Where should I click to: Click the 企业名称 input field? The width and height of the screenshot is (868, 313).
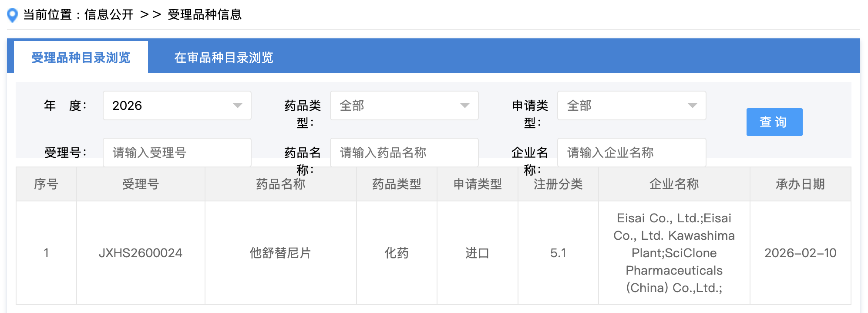[x=631, y=153]
